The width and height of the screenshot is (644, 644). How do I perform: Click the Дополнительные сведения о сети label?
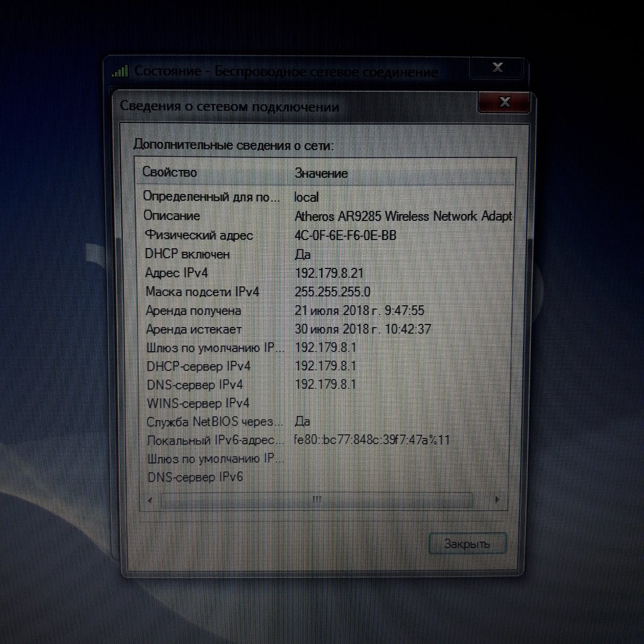(233, 145)
